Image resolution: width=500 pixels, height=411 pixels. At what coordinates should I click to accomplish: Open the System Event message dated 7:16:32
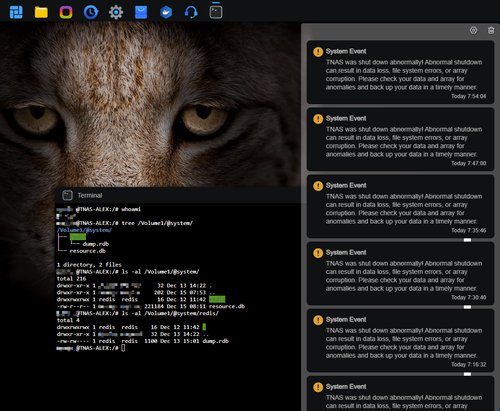click(400, 340)
